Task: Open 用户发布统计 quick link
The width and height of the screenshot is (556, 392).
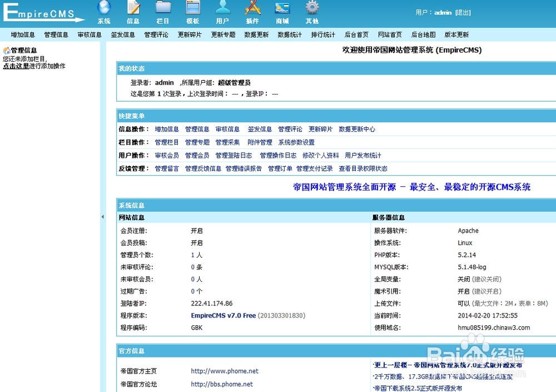Action: 363,155
